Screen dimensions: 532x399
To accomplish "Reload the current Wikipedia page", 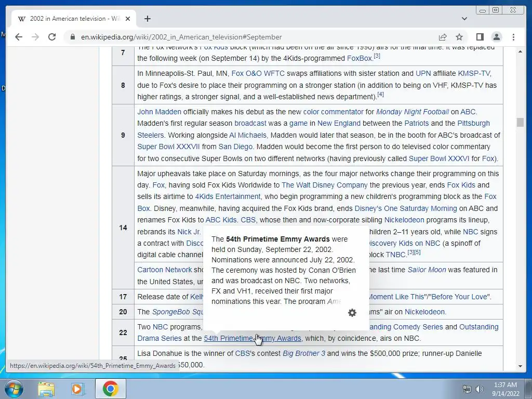I will point(52,37).
